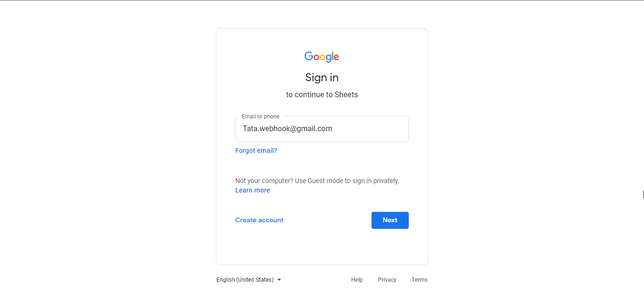Click the red letter e in Google logo
This screenshot has height=293, width=644.
pyautogui.click(x=336, y=58)
